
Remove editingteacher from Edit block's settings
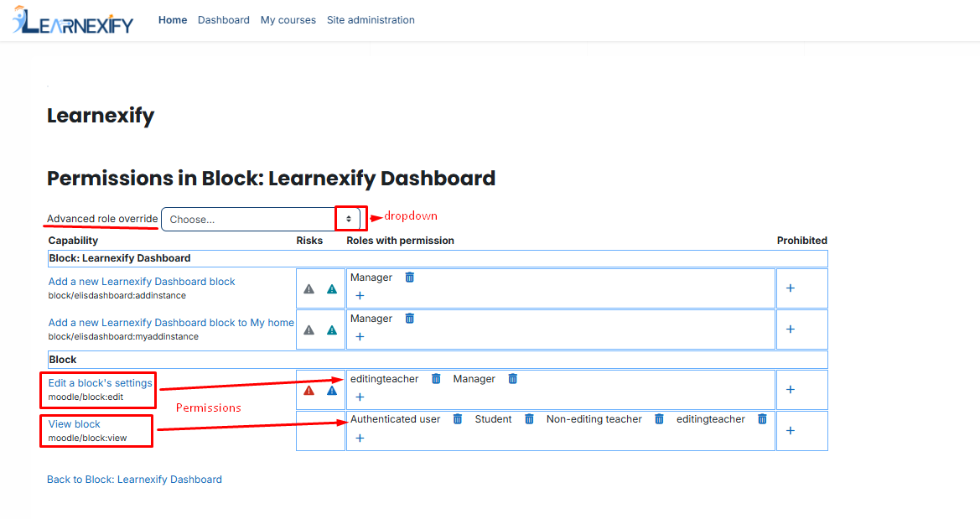(436, 378)
